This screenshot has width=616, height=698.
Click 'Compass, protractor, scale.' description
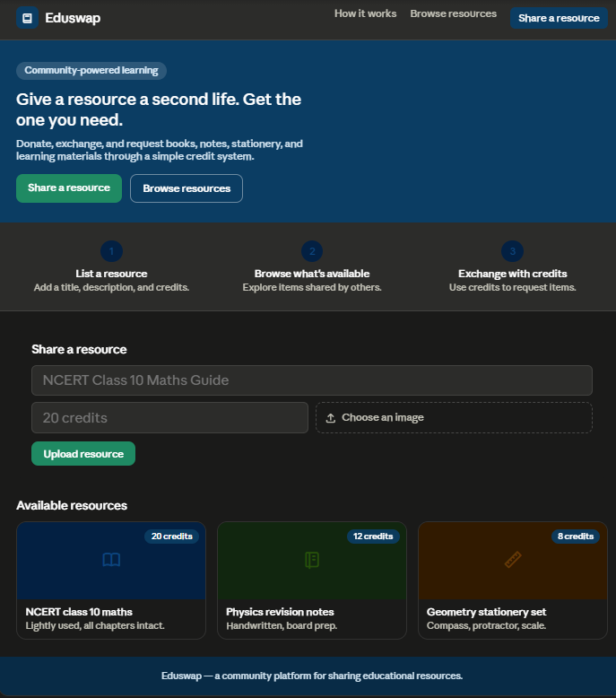click(x=486, y=626)
